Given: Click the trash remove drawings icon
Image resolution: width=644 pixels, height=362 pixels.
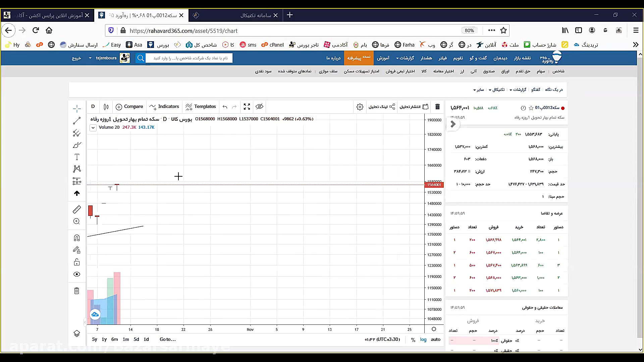Looking at the screenshot, I should (x=77, y=291).
